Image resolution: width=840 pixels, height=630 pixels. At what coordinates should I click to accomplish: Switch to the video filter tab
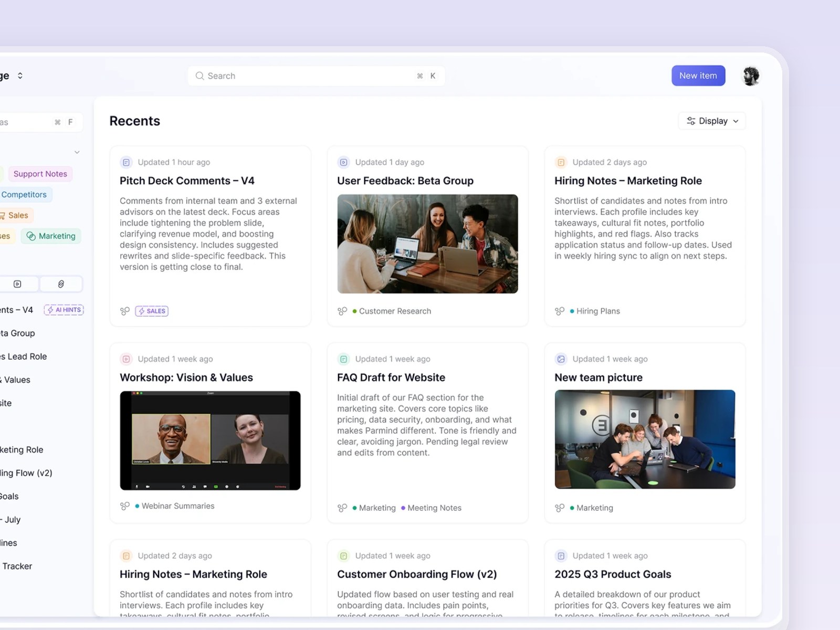[17, 284]
